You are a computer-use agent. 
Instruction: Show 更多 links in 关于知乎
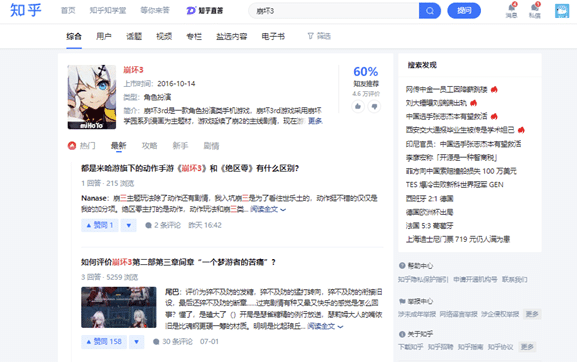(527, 347)
